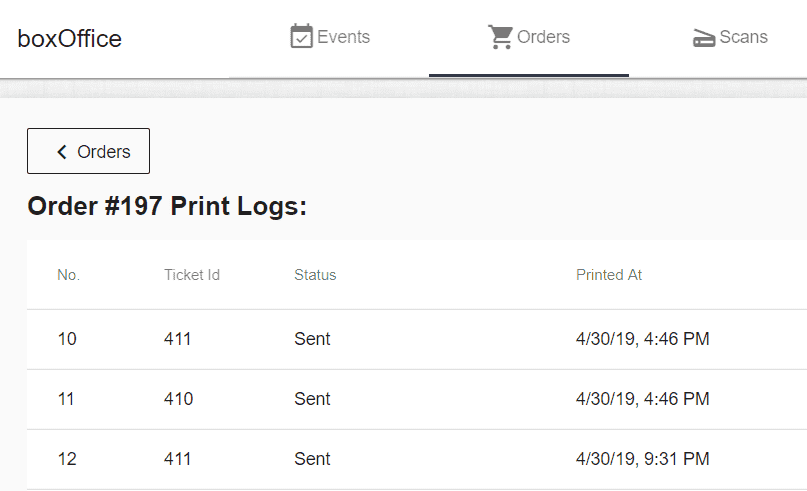The image size is (807, 491).
Task: Click the Sent status in row 10
Action: (312, 339)
